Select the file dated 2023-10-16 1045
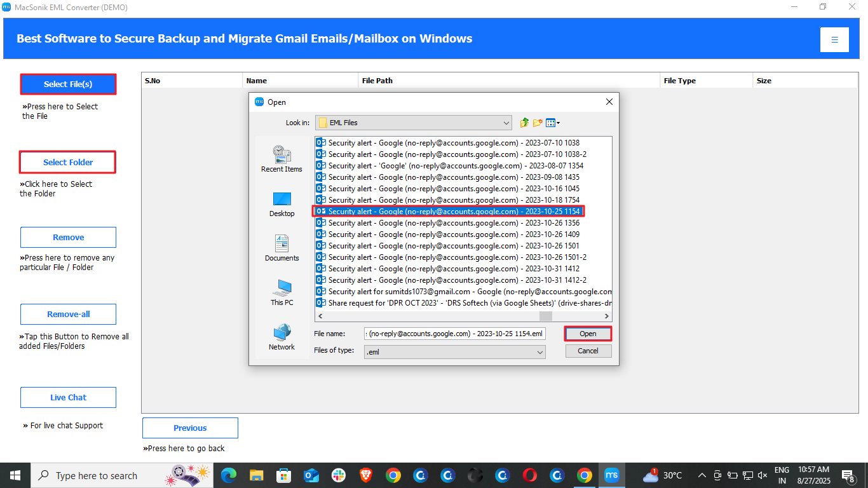 tap(448, 189)
